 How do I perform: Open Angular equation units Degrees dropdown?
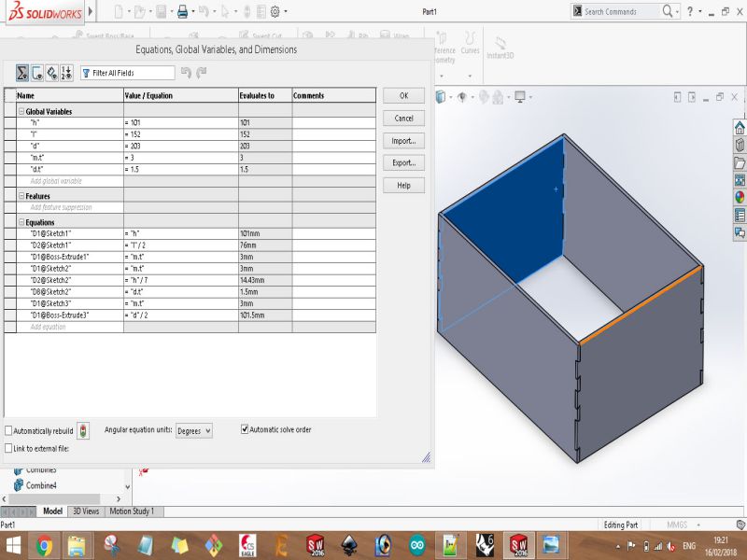tap(194, 430)
